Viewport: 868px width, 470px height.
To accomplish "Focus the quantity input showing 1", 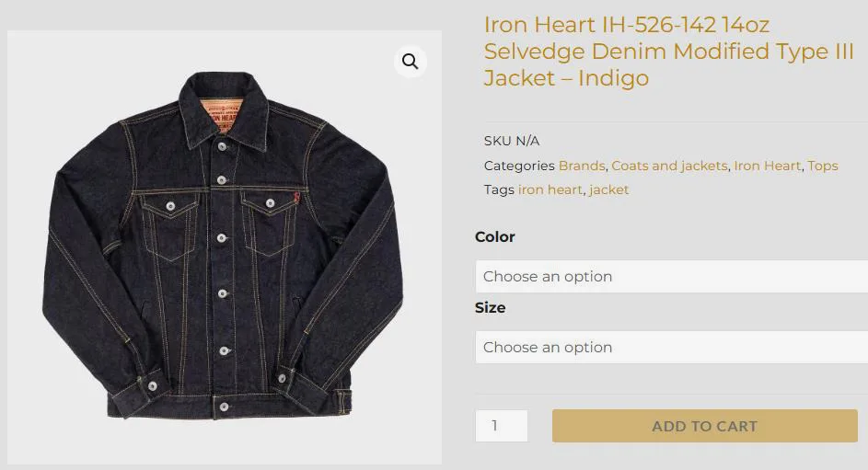I will click(502, 426).
